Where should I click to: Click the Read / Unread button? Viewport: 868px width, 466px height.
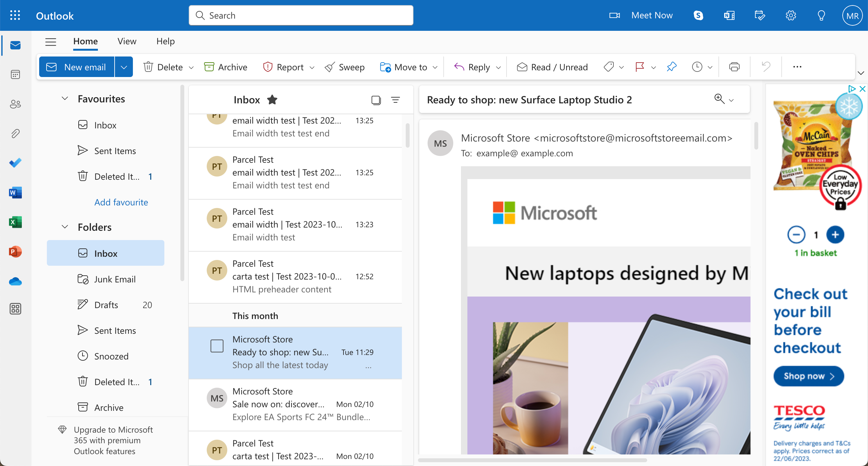click(552, 67)
